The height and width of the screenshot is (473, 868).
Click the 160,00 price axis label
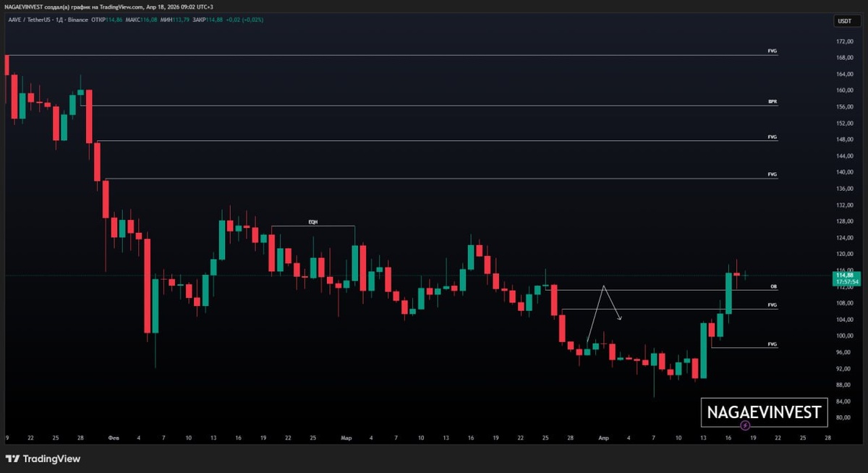click(844, 90)
